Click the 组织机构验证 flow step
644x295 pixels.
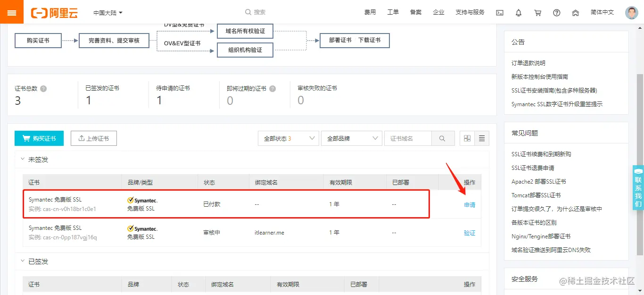[245, 50]
